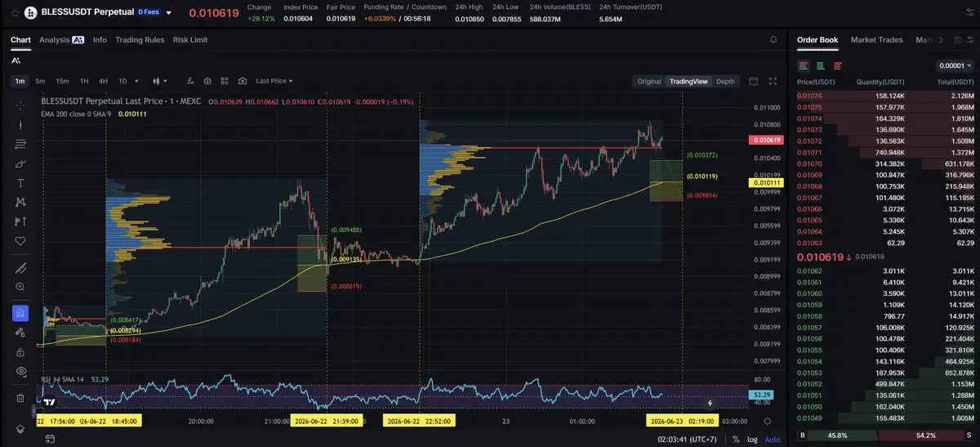Select the 1D timeframe
This screenshot has width=980, height=447.
122,81
